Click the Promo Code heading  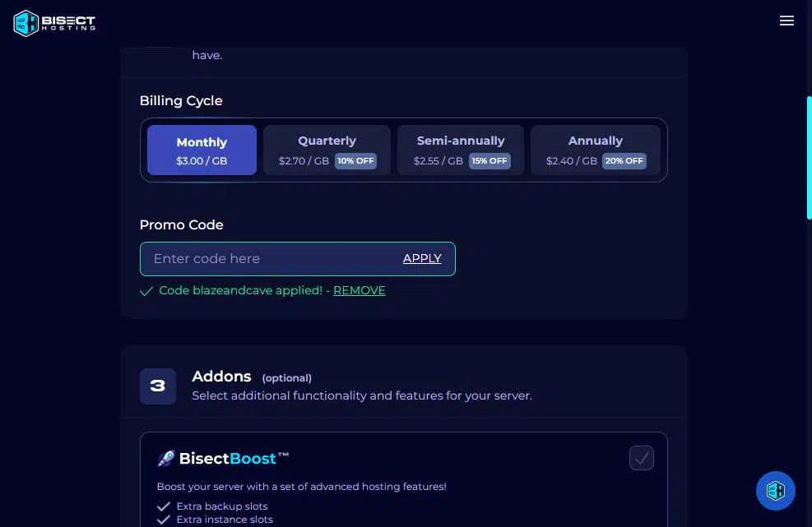(182, 224)
